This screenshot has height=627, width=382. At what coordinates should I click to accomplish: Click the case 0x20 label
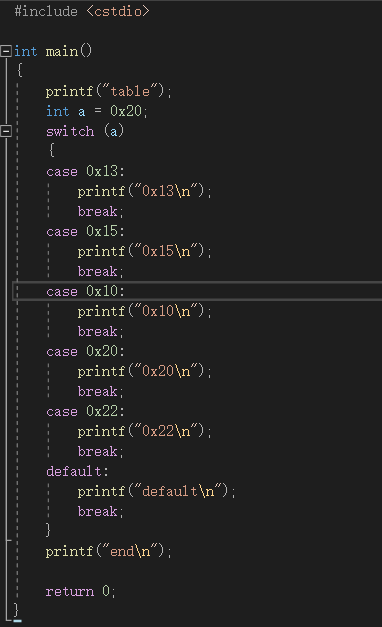click(x=86, y=351)
